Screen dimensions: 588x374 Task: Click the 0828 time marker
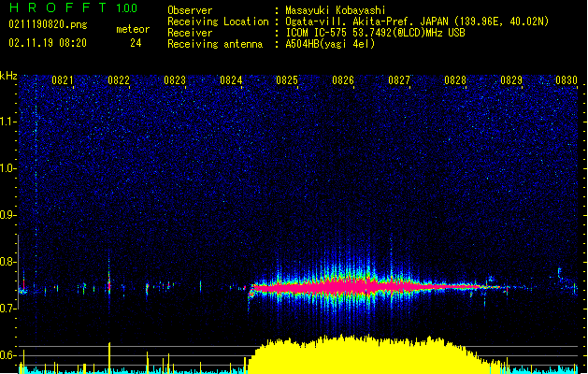coord(455,79)
